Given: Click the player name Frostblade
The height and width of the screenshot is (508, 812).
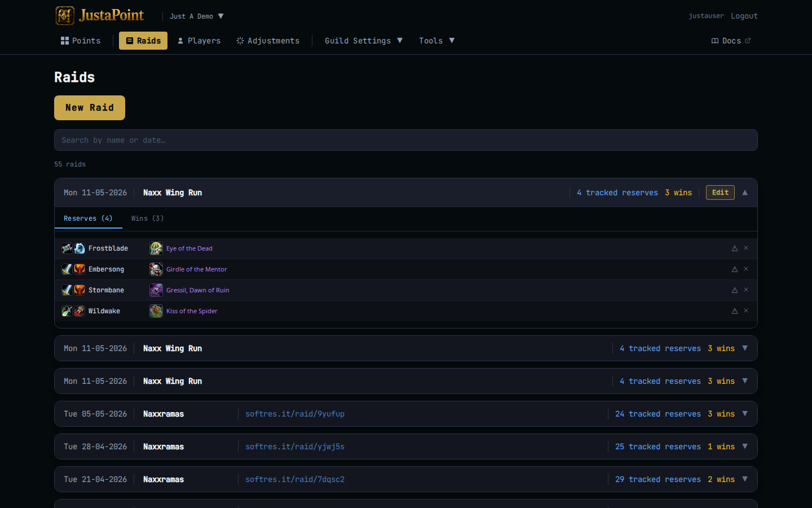Looking at the screenshot, I should [108, 248].
